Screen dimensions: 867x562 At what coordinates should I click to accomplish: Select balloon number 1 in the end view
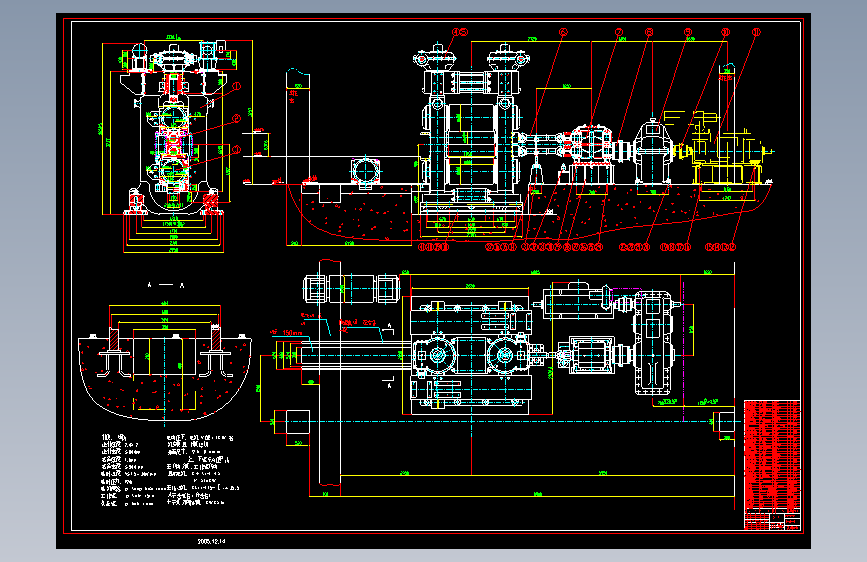tap(237, 86)
